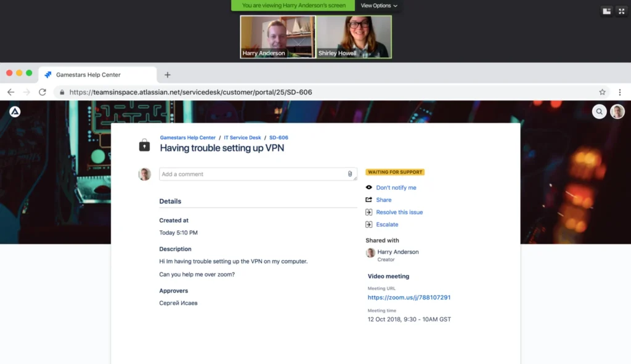The height and width of the screenshot is (364, 631).
Task: Focus the browser address bar URL
Action: pyautogui.click(x=191, y=92)
